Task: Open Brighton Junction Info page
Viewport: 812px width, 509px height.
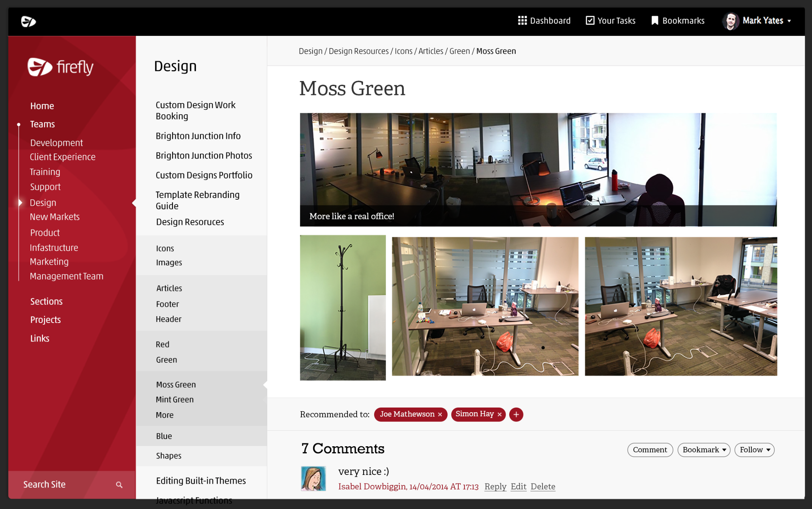Action: coord(198,136)
